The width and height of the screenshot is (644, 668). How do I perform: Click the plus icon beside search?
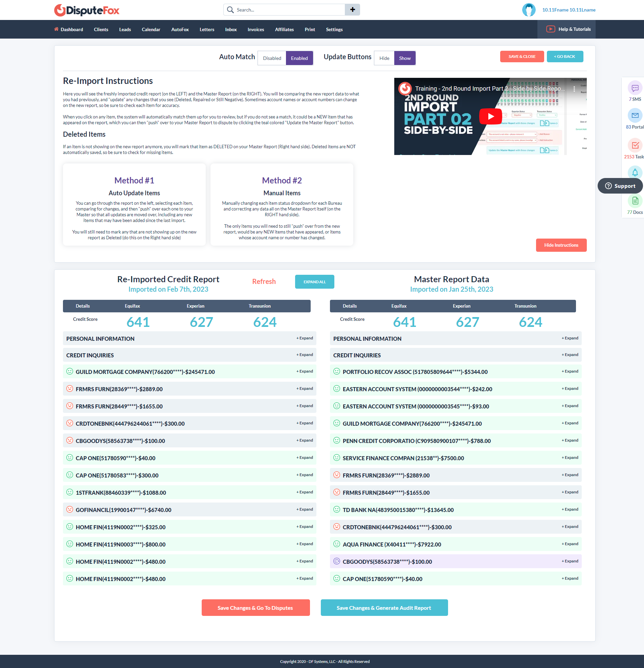[352, 9]
